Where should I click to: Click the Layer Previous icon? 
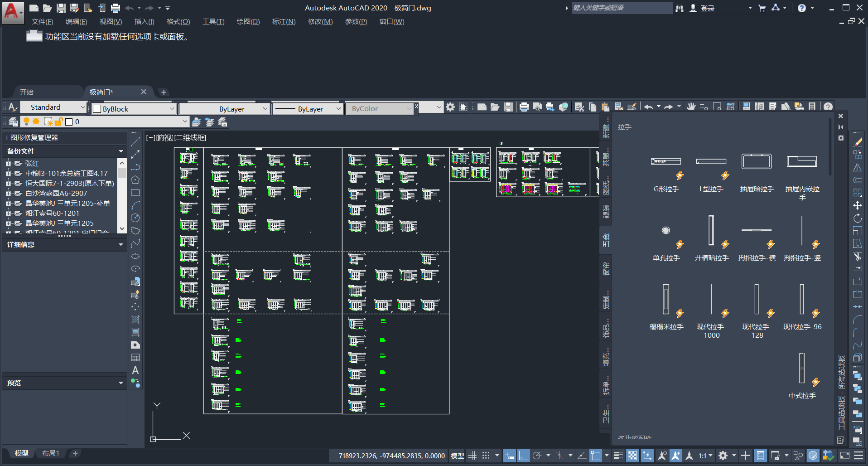point(209,121)
